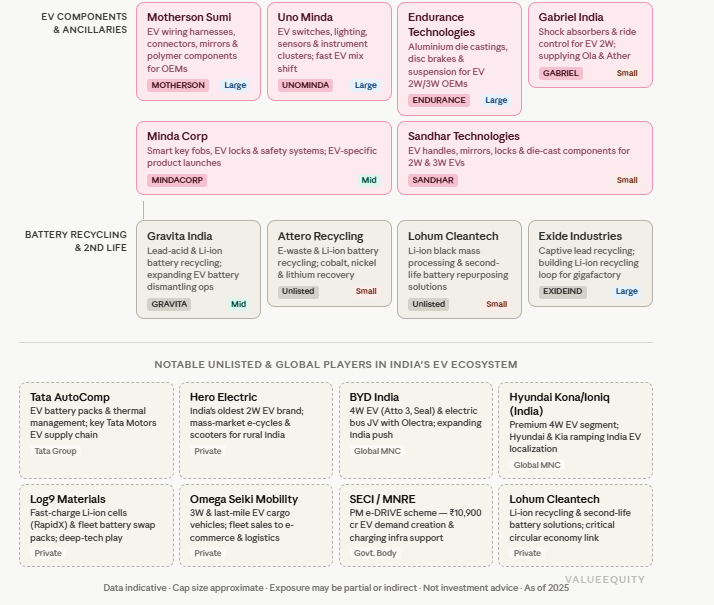Screen dimensions: 714x605
Task: Click the GABRIEL ticker tag
Action: pos(561,73)
